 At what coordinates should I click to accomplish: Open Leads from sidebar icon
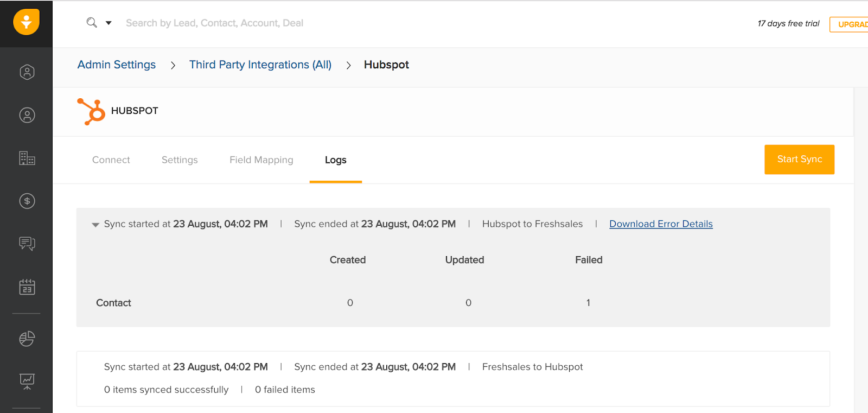click(x=27, y=72)
